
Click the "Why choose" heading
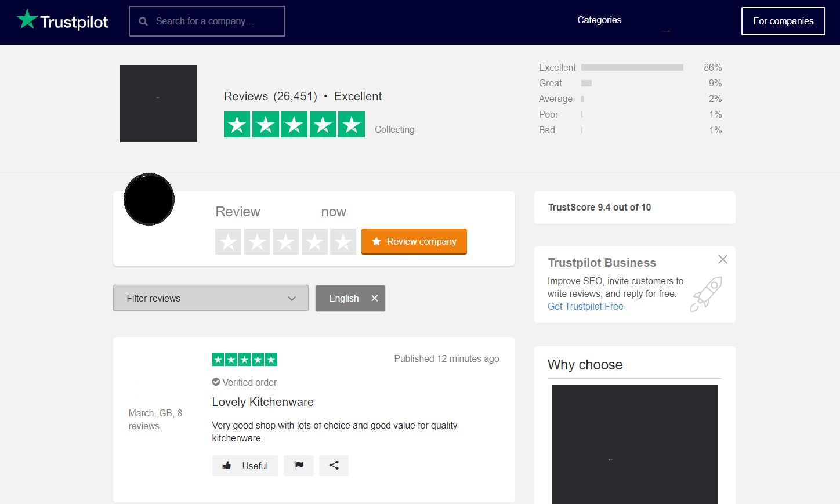(x=585, y=365)
